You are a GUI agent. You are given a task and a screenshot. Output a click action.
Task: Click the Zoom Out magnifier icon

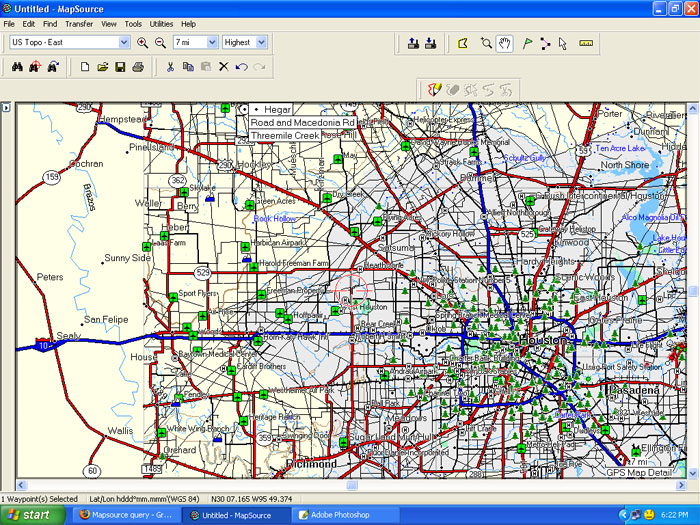tap(160, 42)
